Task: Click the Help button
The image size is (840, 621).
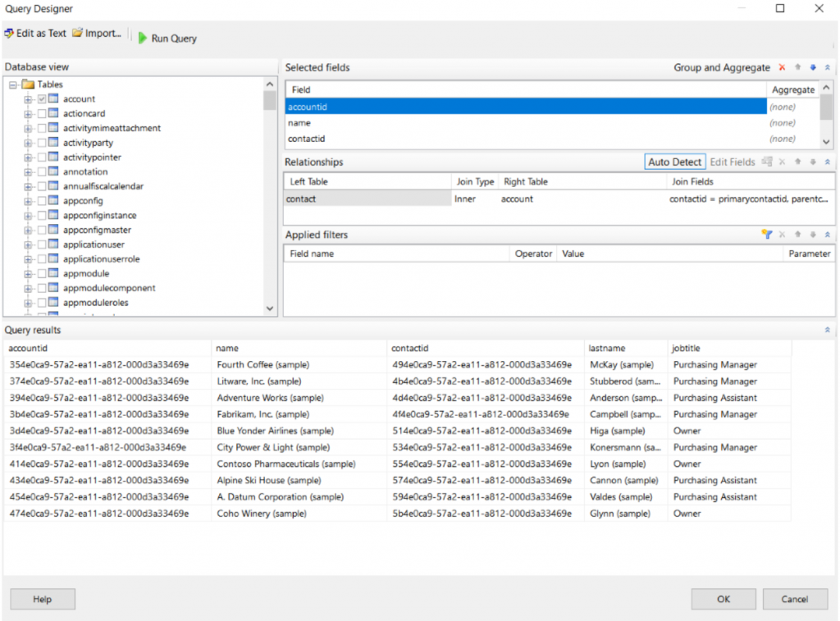Action: [x=43, y=599]
